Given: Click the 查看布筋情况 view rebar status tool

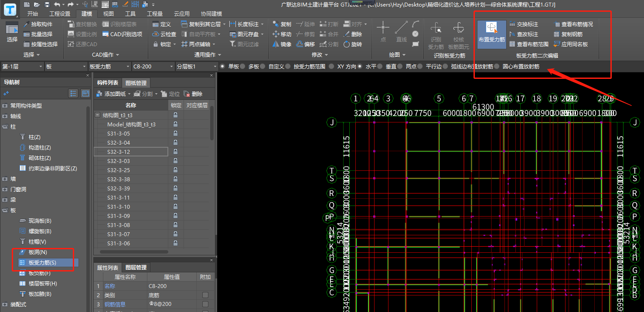Looking at the screenshot, I should click(573, 24).
